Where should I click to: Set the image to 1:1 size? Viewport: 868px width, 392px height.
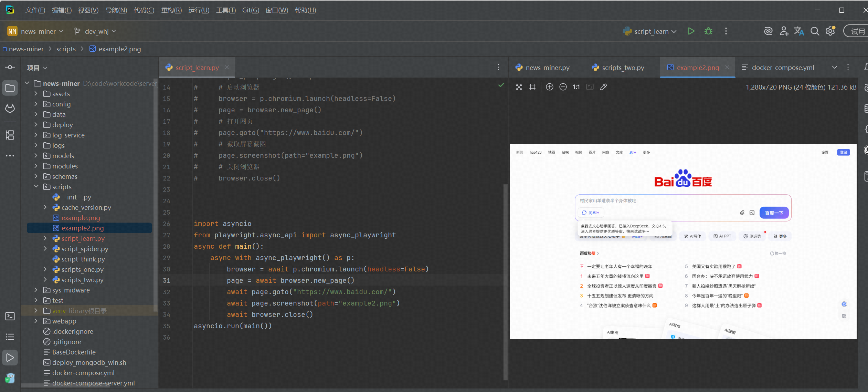(576, 87)
